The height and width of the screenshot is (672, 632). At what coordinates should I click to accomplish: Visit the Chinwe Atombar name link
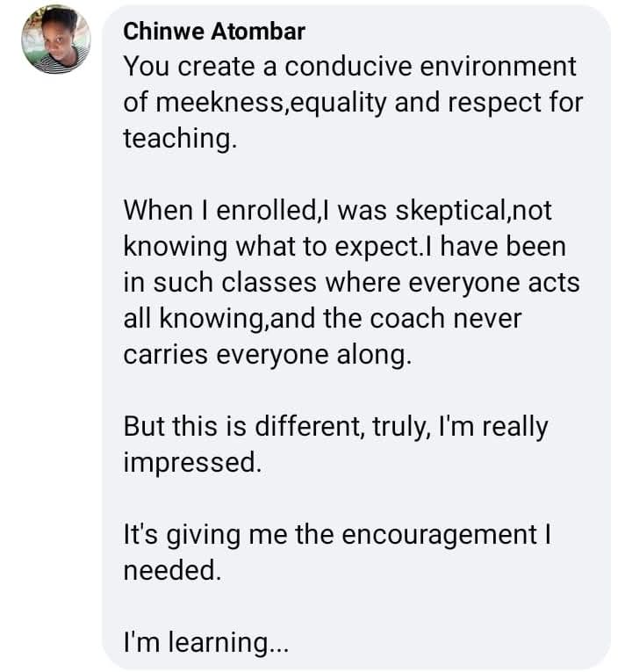[x=214, y=32]
